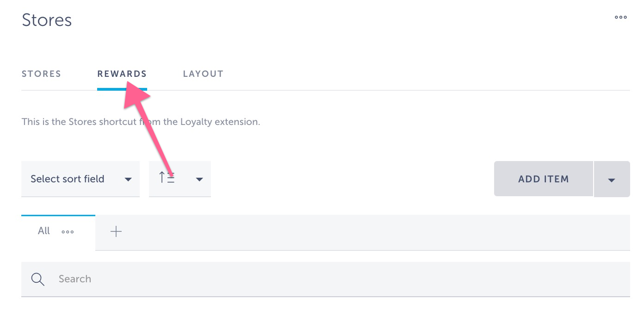Select the REWARDS tab
The image size is (644, 311).
tap(122, 74)
